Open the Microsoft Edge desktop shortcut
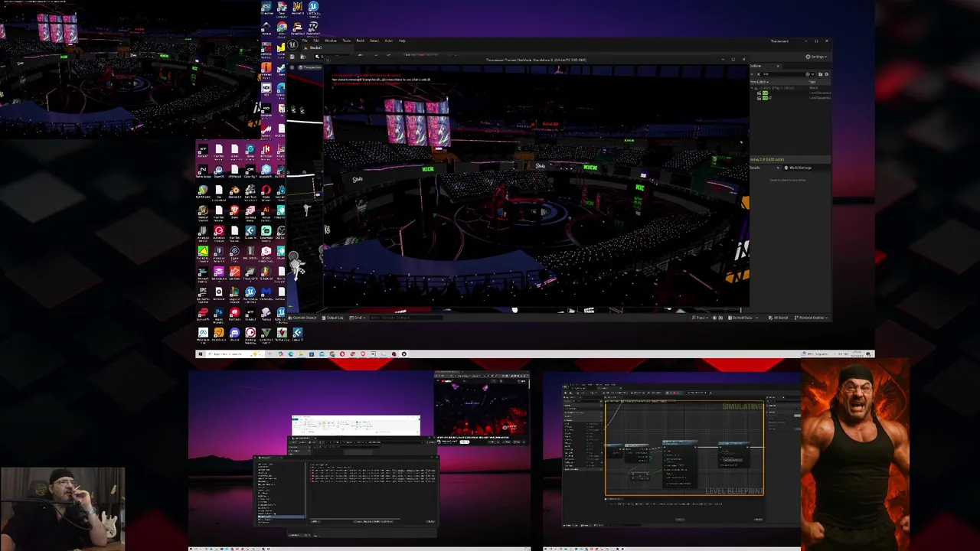 [x=281, y=90]
